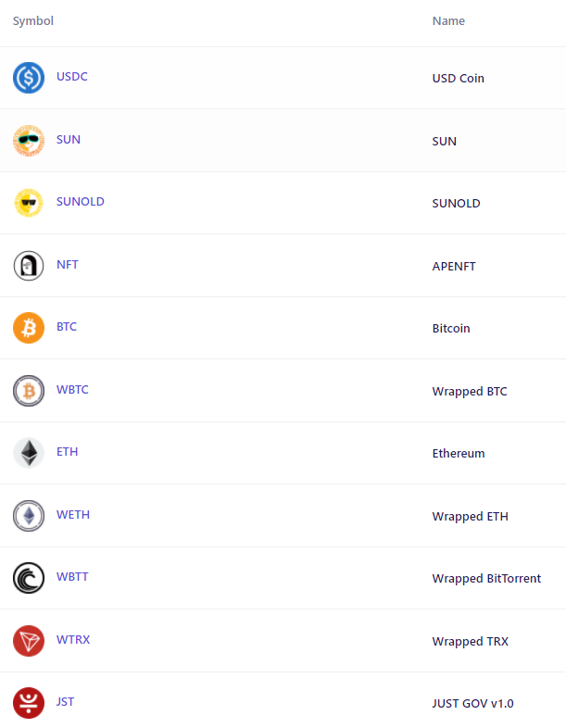The image size is (566, 728).
Task: Click the JST symbol link
Action: 65,701
